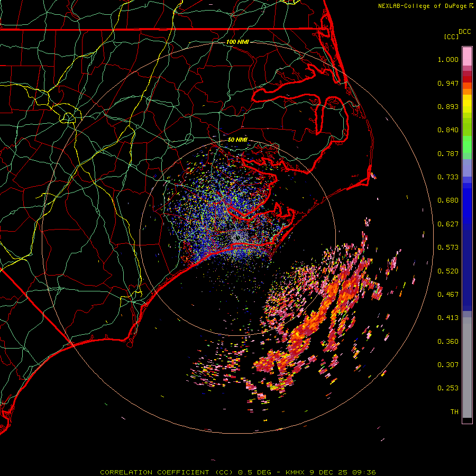
Task: Click the DCC label above the color bar
Action: tap(464, 32)
